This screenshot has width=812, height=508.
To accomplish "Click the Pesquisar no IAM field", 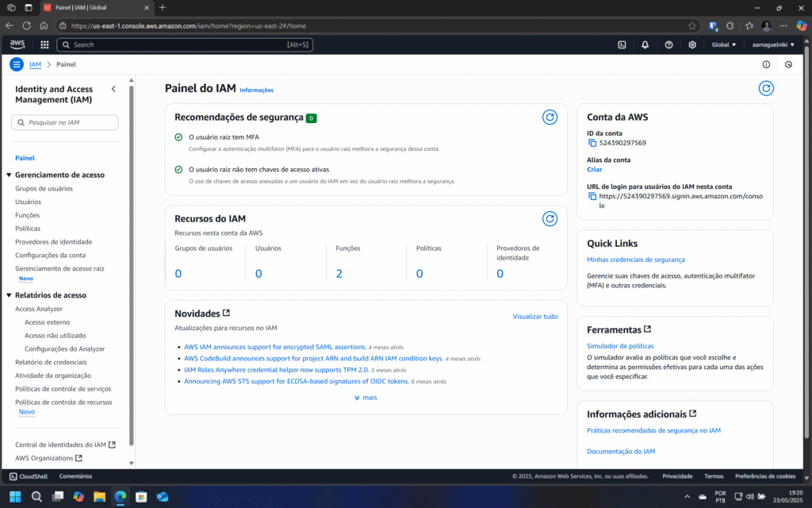I will [x=65, y=123].
